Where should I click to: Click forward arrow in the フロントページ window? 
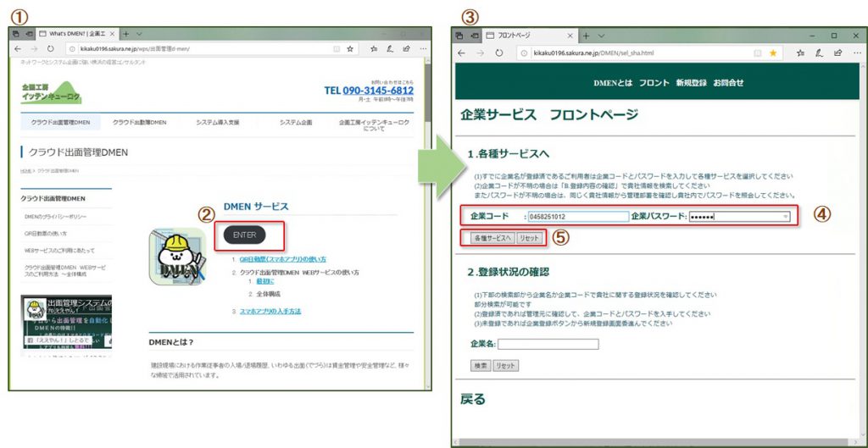tap(480, 53)
